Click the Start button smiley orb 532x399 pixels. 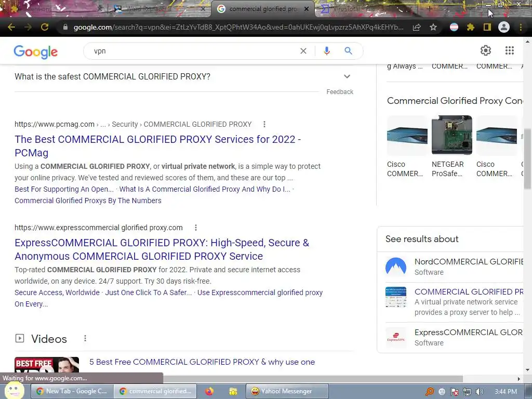[14, 390]
